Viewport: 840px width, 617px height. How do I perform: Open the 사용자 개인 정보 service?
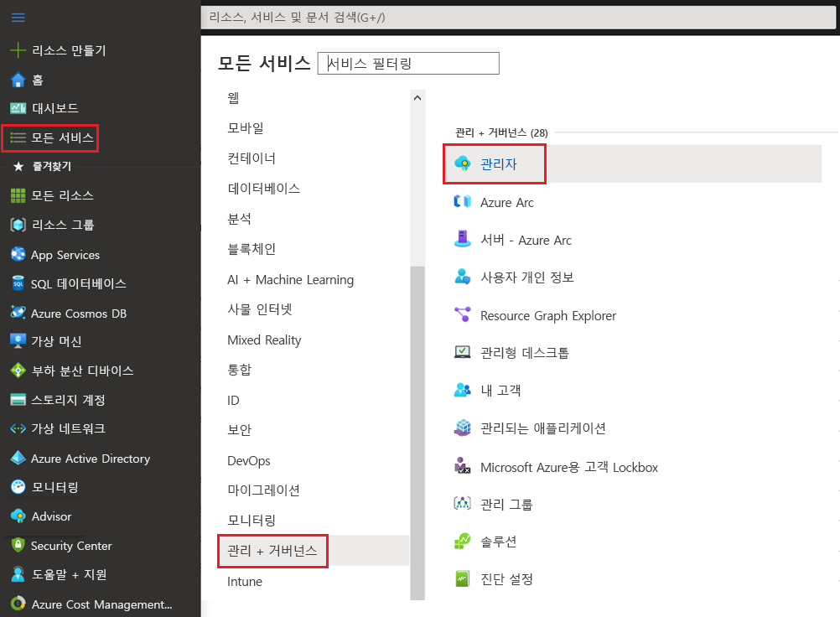point(527,277)
